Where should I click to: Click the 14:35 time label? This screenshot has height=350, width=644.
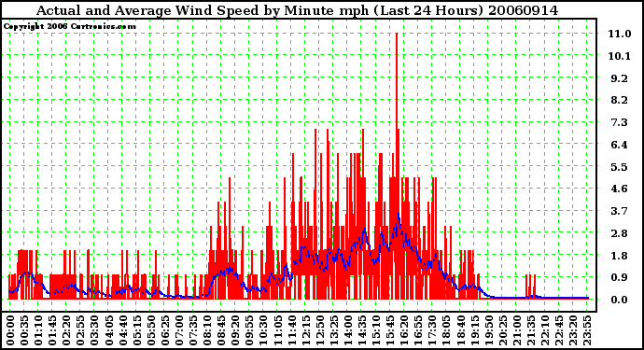tap(362, 330)
